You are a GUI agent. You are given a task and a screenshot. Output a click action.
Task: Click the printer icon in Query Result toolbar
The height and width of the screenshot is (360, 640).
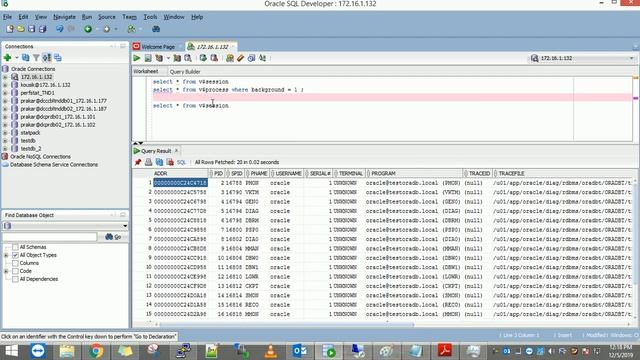149,162
